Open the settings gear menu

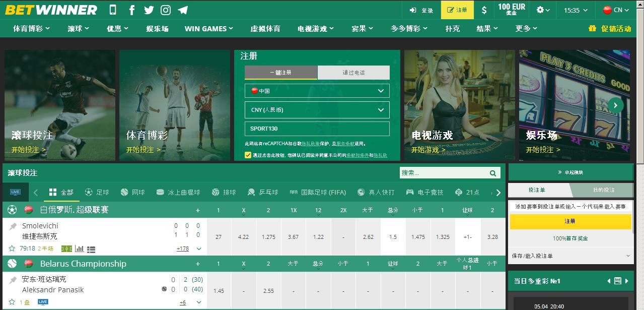543,10
